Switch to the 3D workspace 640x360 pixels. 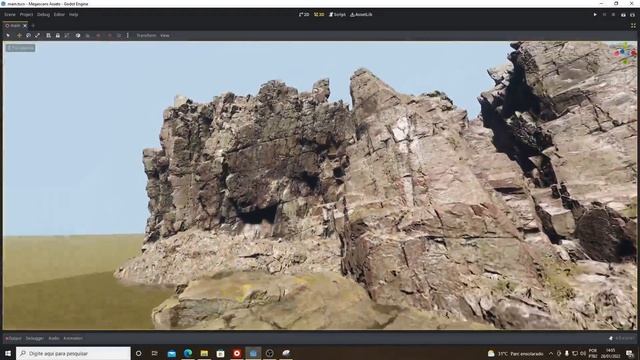(319, 14)
